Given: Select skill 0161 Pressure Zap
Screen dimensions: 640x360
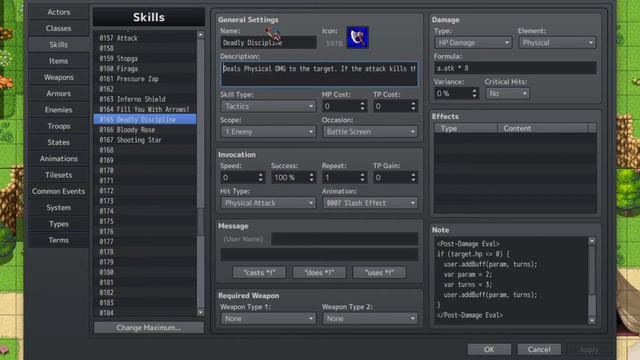Looking at the screenshot, I should 145,79.
